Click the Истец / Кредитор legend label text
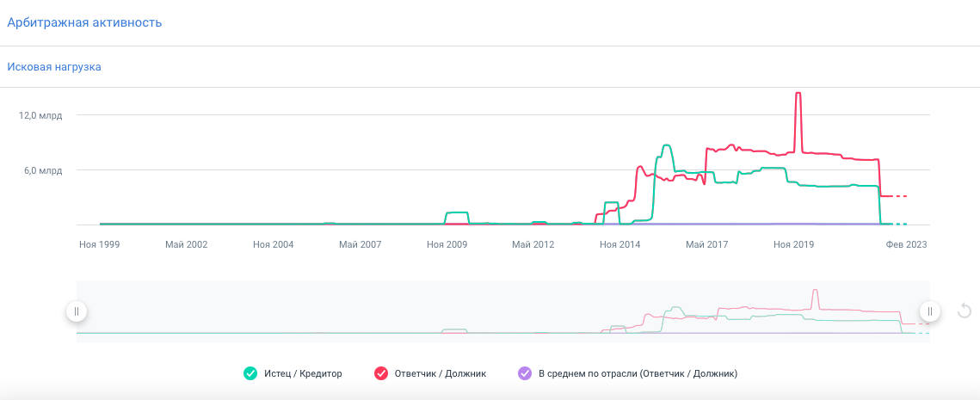 303,373
